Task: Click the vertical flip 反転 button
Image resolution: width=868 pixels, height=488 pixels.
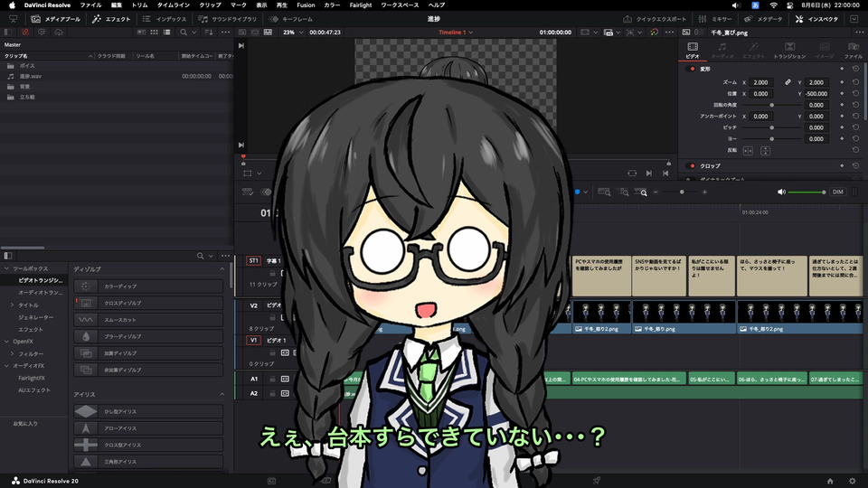Action: point(766,151)
